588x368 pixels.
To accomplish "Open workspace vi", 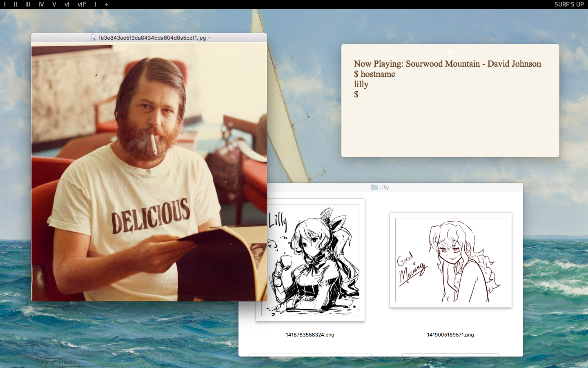I will point(67,4).
